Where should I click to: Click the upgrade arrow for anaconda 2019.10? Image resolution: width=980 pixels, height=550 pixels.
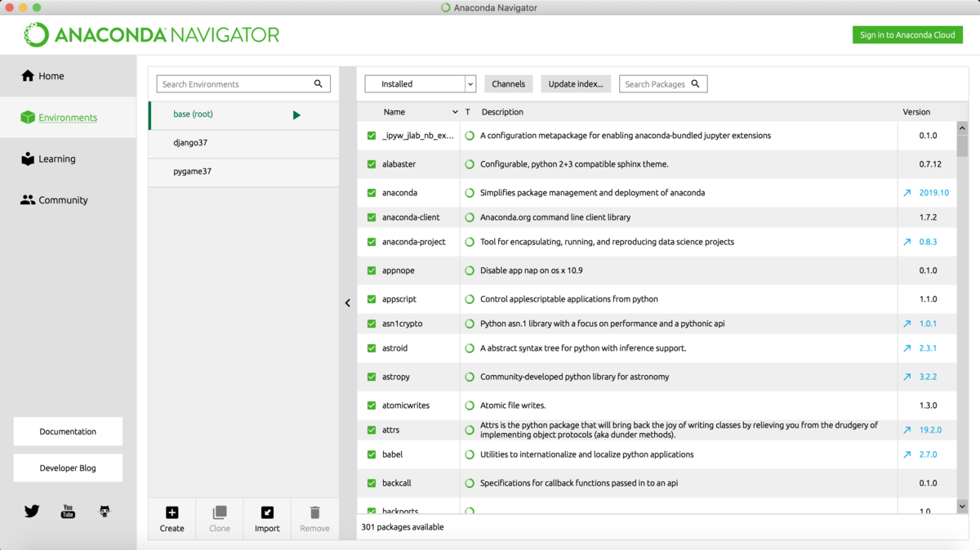coord(906,193)
